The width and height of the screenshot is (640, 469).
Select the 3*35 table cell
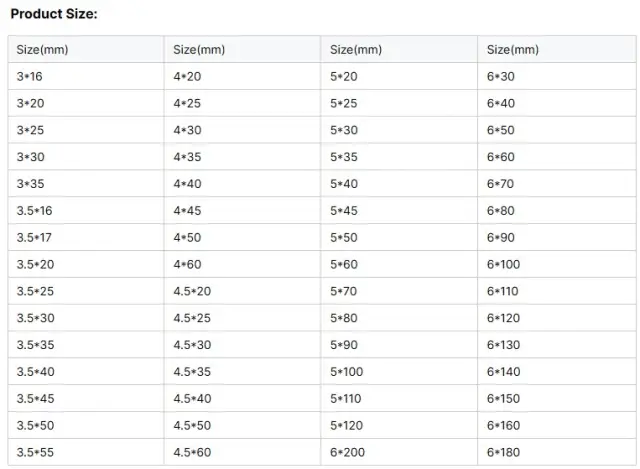[x=86, y=184]
